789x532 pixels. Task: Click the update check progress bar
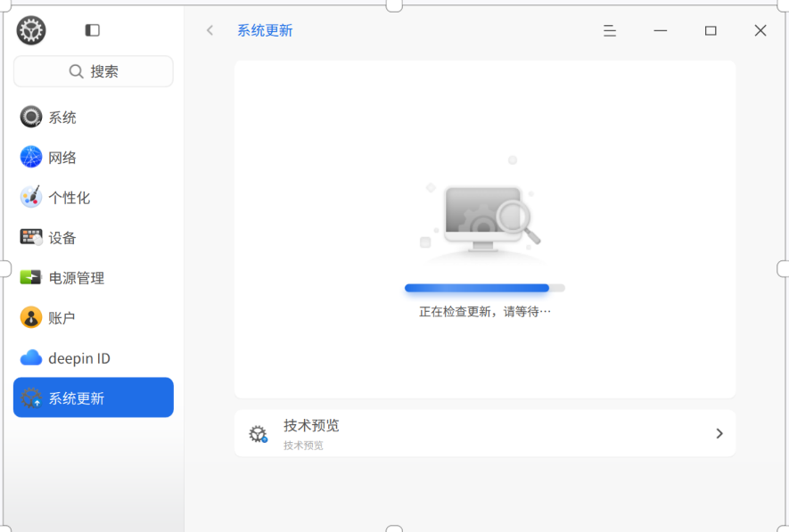pos(485,288)
